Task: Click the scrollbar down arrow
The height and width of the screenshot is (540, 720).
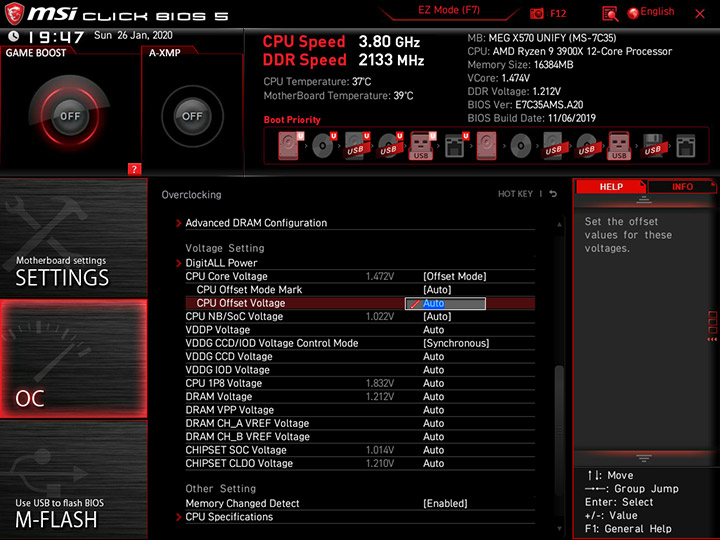Action: click(559, 529)
